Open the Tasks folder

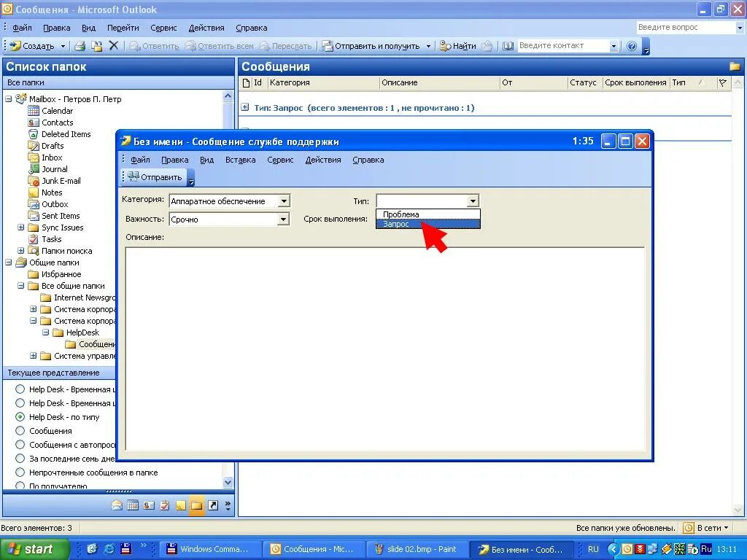pyautogui.click(x=52, y=239)
